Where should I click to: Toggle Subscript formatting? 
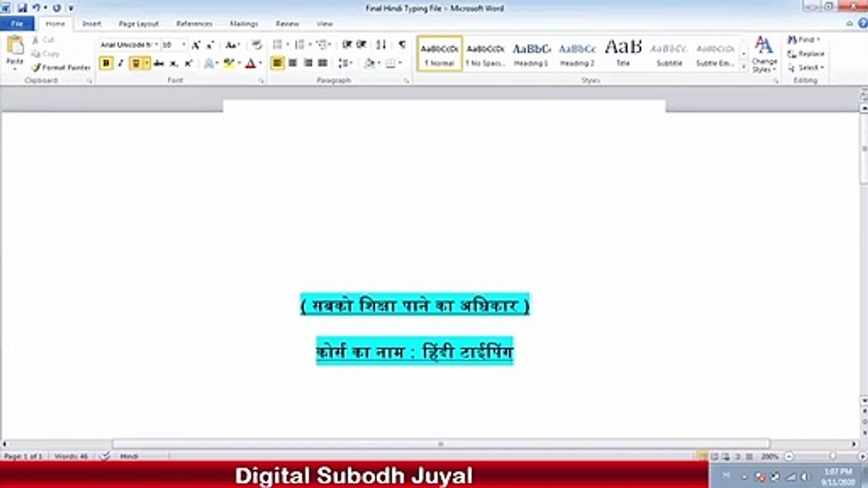[x=174, y=63]
